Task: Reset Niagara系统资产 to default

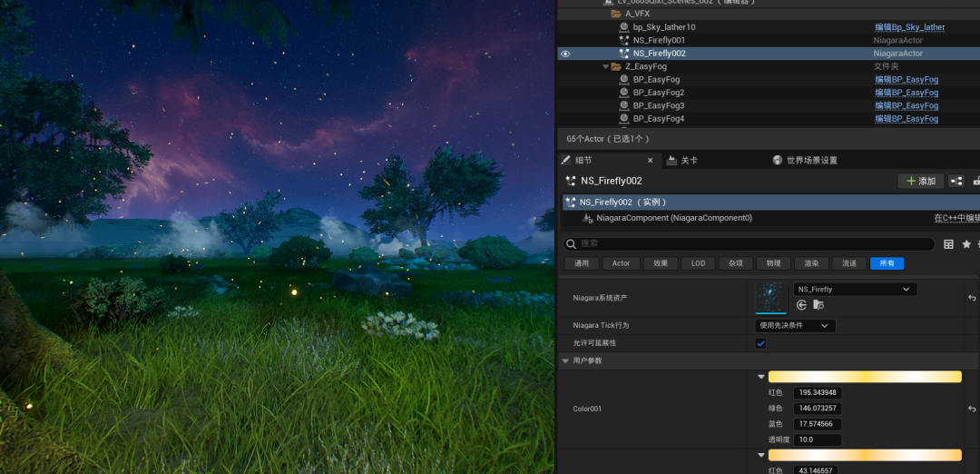Action: click(x=972, y=298)
